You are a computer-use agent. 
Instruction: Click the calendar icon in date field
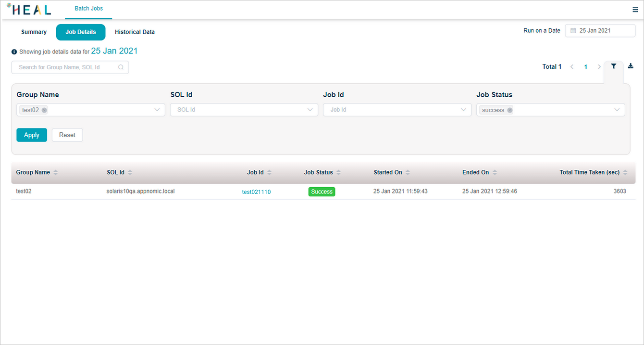tap(573, 31)
